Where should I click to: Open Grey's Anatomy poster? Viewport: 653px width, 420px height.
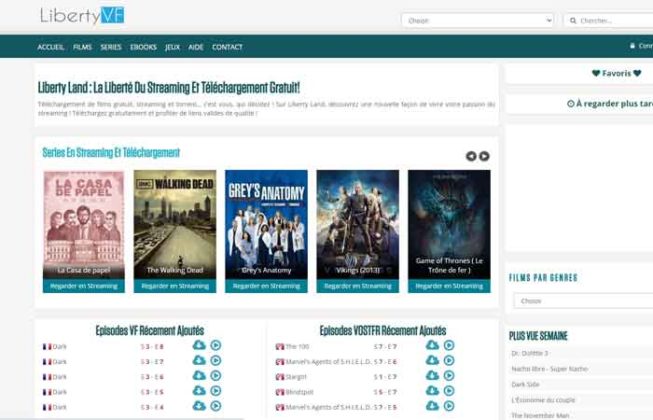point(266,225)
